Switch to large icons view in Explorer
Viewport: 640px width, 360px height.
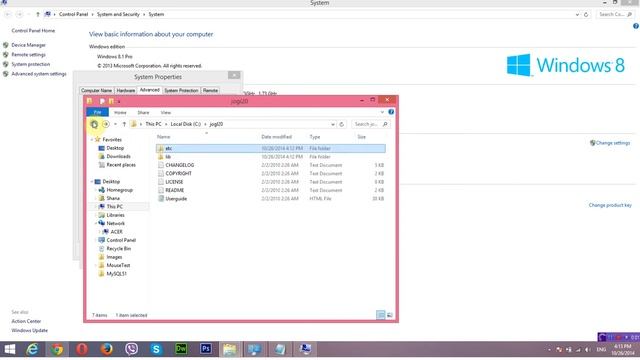coord(389,315)
